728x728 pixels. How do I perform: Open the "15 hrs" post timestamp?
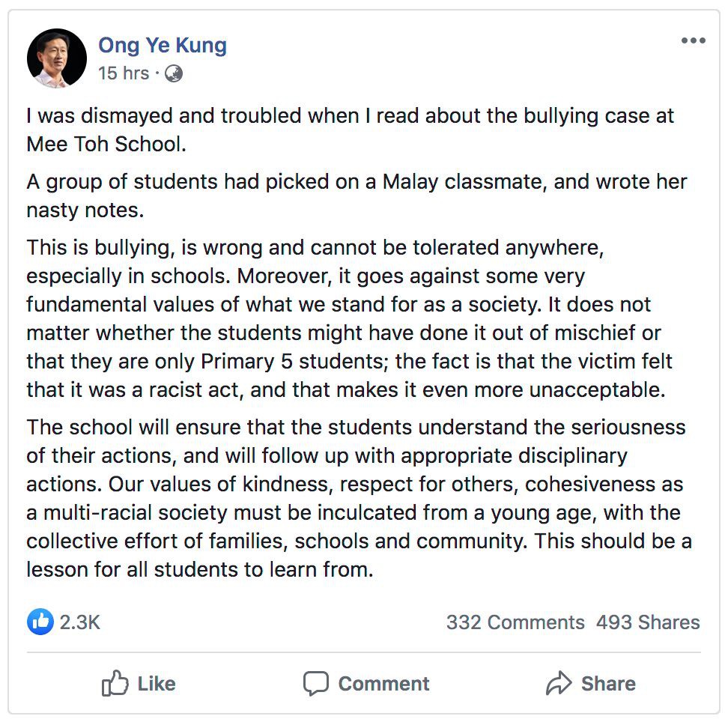[x=123, y=73]
